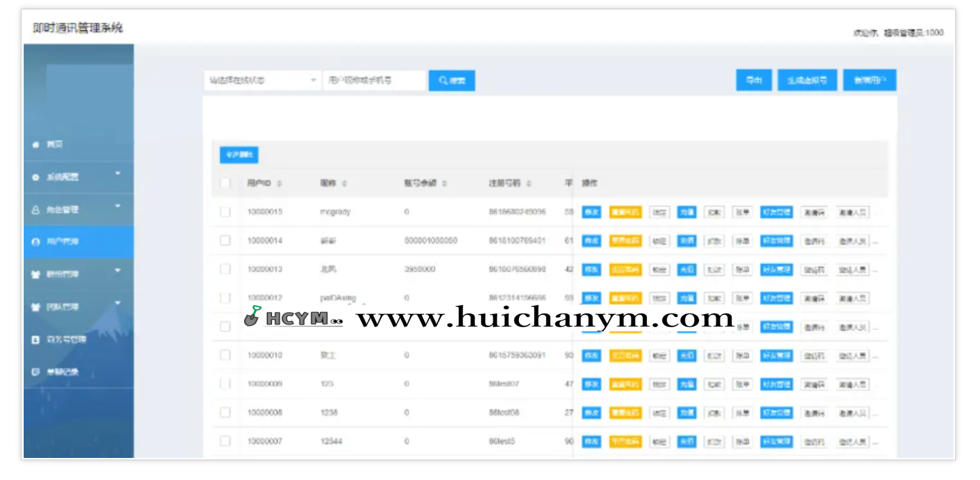This screenshot has height=480, width=980.
Task: Click the blue 好友管理 button in row 10000007
Action: point(776,441)
